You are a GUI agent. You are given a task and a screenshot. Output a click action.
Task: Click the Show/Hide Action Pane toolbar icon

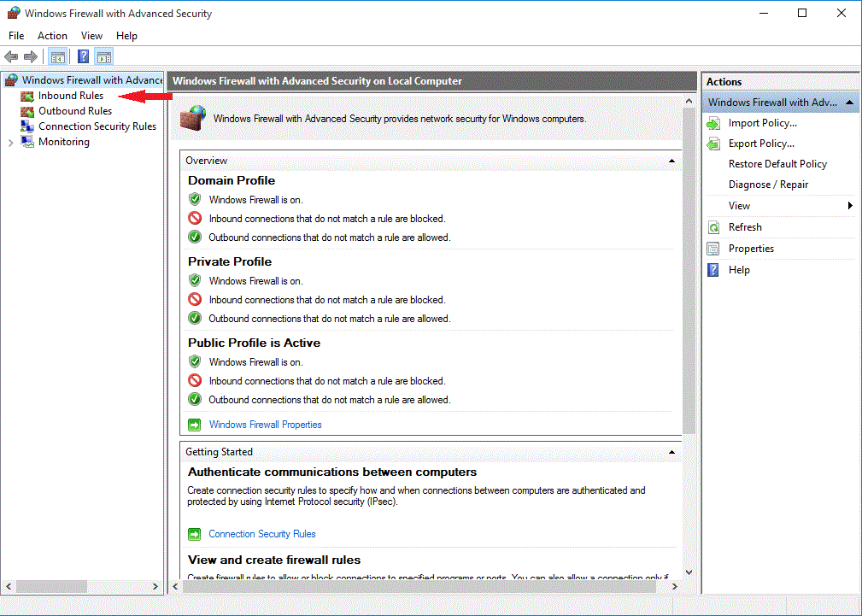coord(103,56)
